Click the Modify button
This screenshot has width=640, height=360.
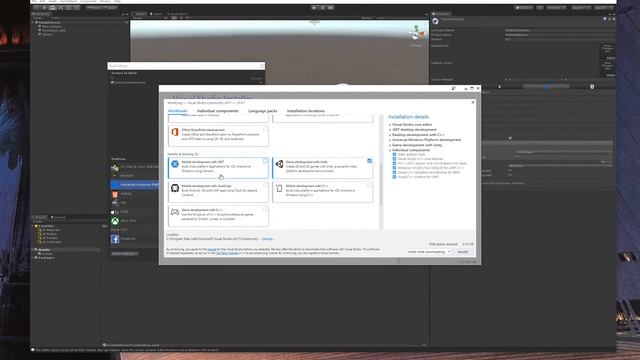(x=463, y=252)
